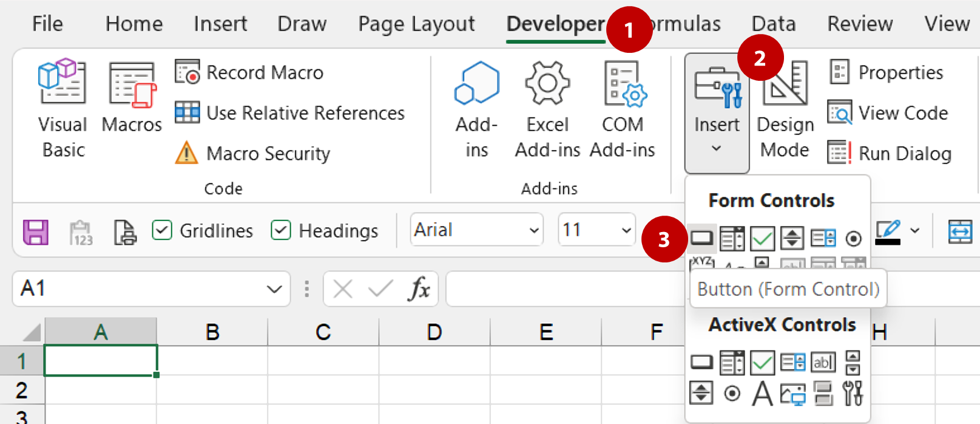
Task: Expand the Name Box dropdown arrow
Action: tap(274, 289)
